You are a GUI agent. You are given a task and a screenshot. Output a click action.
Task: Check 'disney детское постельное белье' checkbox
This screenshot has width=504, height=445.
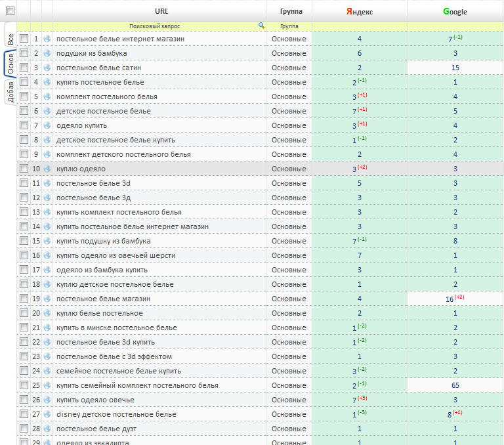24,413
